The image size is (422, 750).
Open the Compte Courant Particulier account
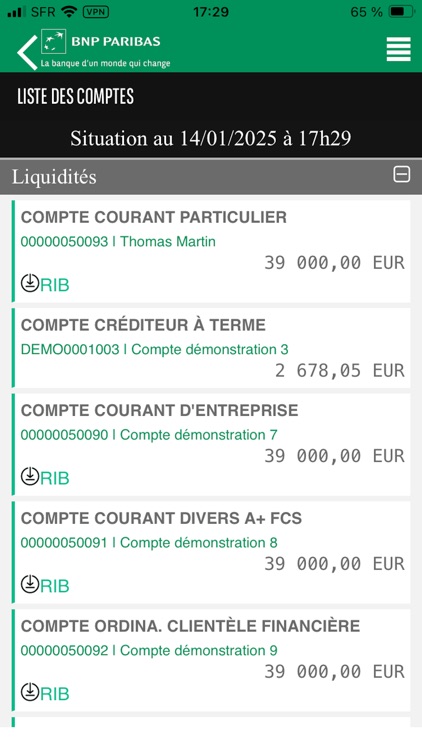[211, 252]
